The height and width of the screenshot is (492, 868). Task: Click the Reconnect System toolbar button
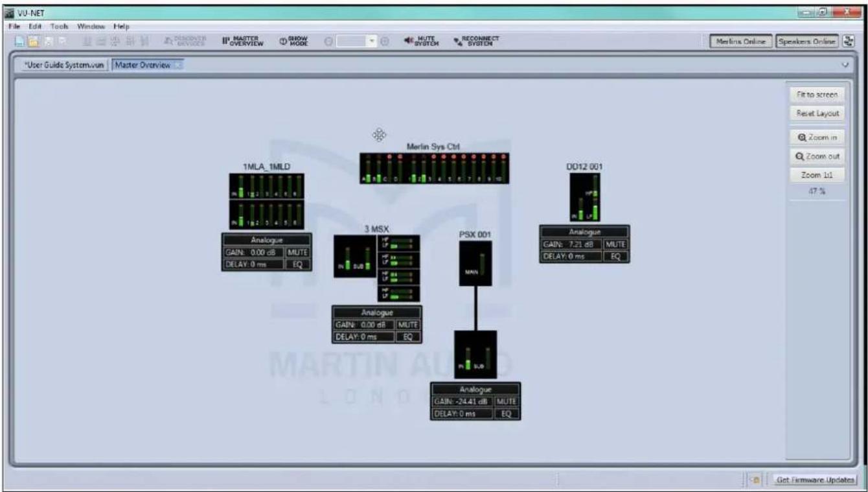coord(476,41)
